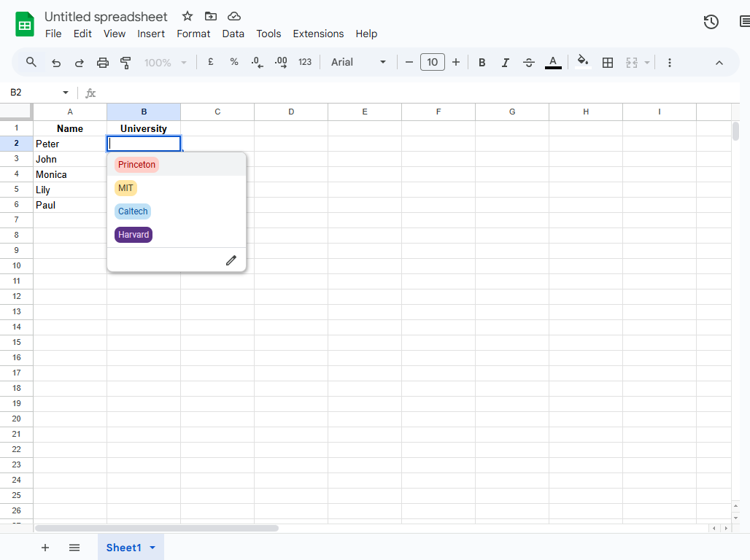750x560 pixels.
Task: Open the Fill color picker
Action: pyautogui.click(x=582, y=62)
